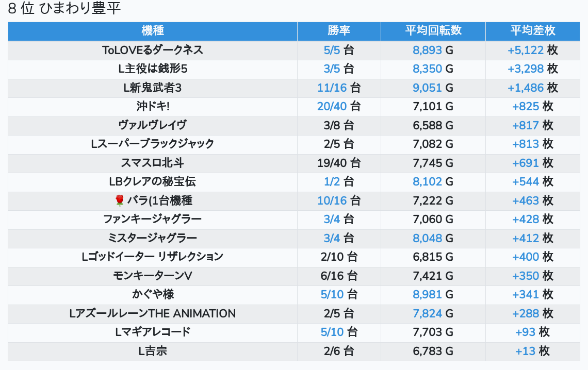The width and height of the screenshot is (588, 370).
Task: Click the ファンキージャグラー machine name
Action: pyautogui.click(x=153, y=219)
